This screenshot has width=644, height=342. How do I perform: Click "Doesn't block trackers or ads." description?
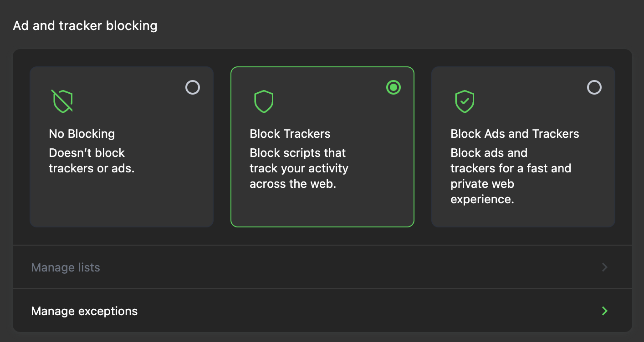91,161
